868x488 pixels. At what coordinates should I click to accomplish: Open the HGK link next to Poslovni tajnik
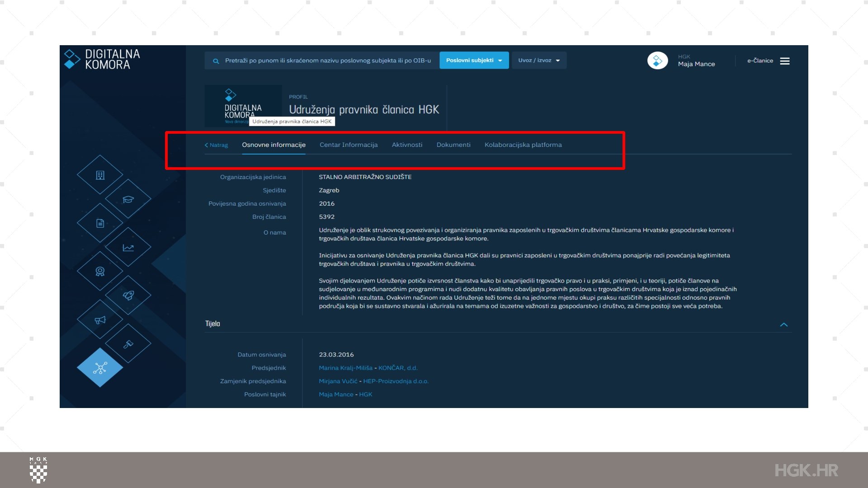366,394
